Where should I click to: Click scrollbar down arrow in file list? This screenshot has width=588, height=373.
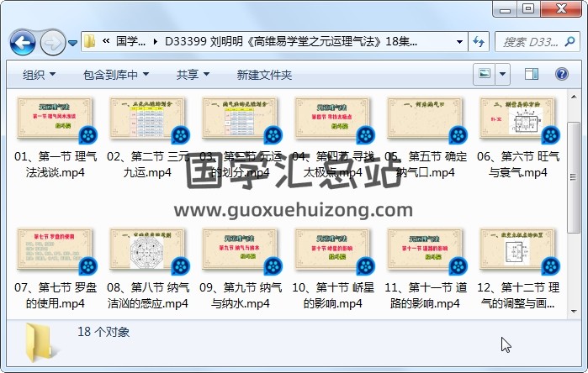coord(574,311)
